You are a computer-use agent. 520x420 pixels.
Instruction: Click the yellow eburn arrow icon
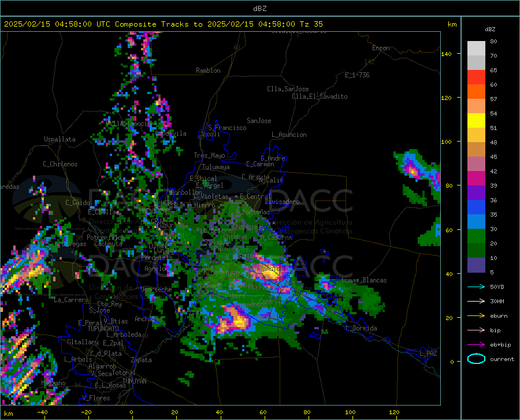476,315
